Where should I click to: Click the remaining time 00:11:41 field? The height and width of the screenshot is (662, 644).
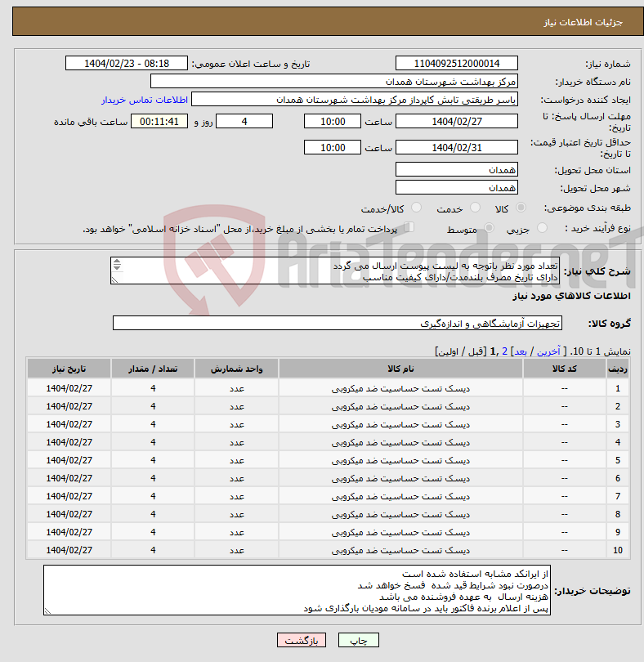pyautogui.click(x=159, y=122)
